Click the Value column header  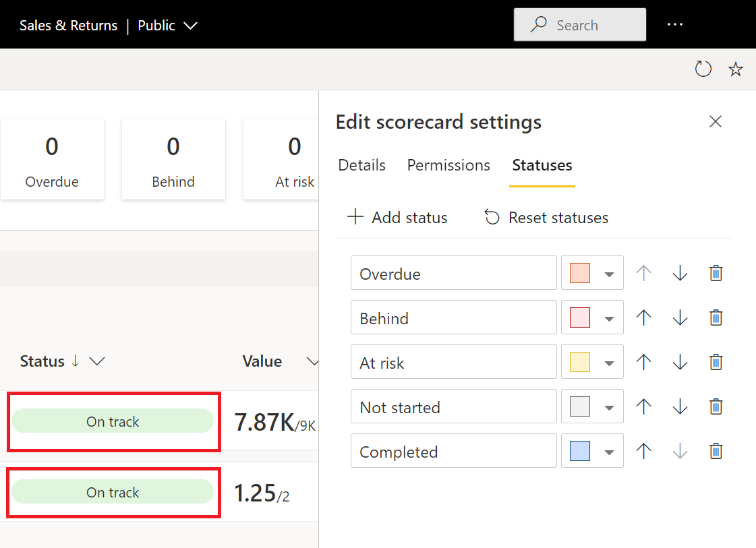click(262, 361)
